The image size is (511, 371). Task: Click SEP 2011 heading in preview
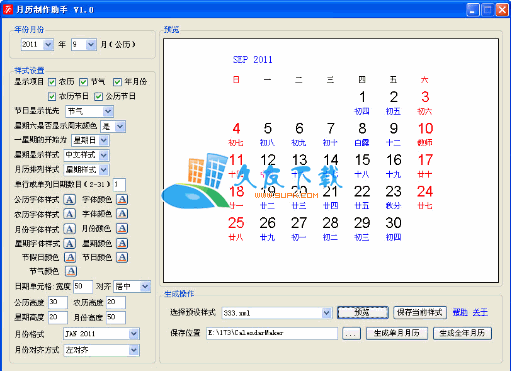[x=253, y=60]
